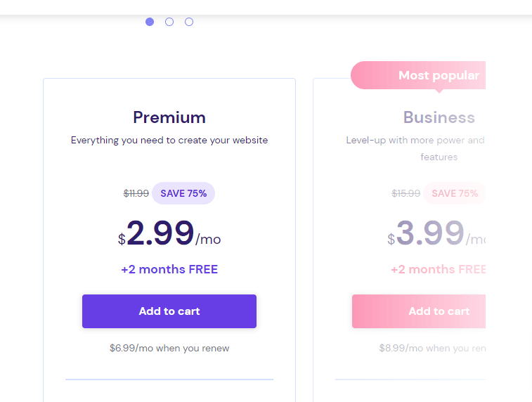
Task: Select the Business plan heading
Action: 439,117
